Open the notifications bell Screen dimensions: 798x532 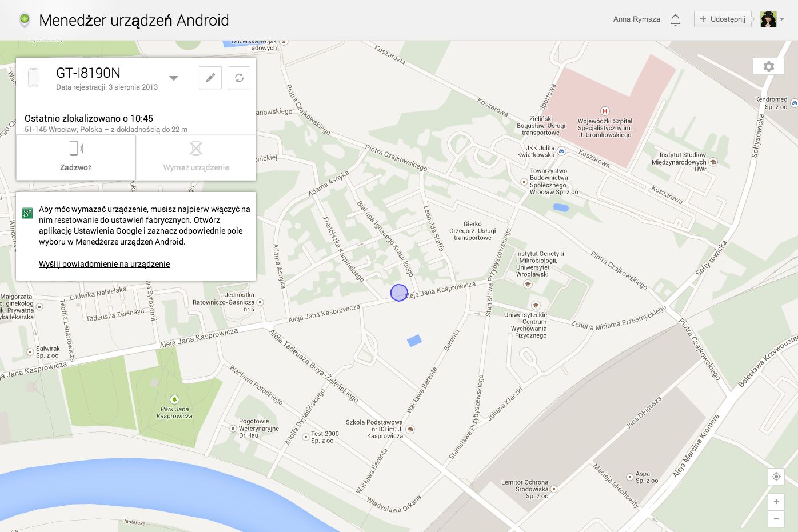675,20
